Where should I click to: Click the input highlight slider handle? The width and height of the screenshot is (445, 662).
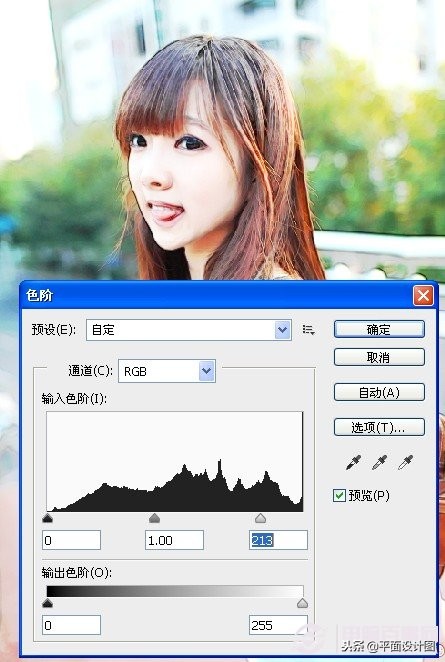pos(260,518)
